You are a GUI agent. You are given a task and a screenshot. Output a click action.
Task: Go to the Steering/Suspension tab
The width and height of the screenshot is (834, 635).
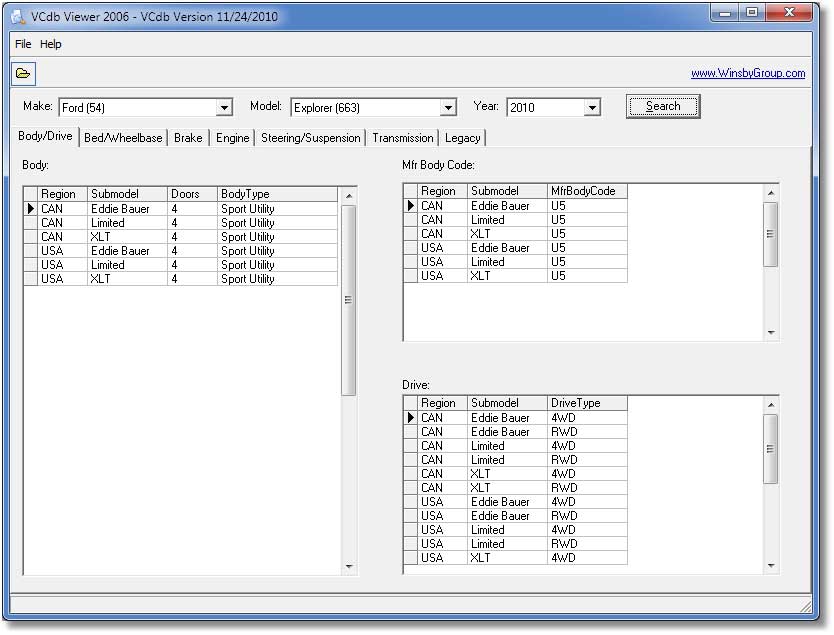click(310, 138)
